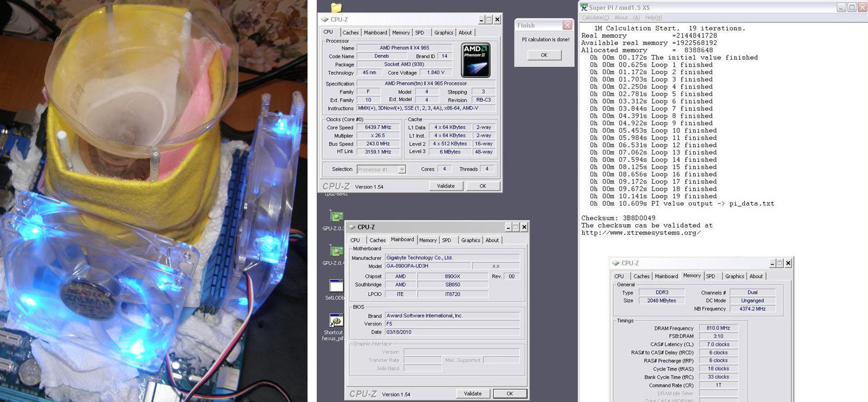Viewport: 868px width, 402px height.
Task: Switch to Graphics tab in the top CPU-Z window
Action: coord(444,33)
